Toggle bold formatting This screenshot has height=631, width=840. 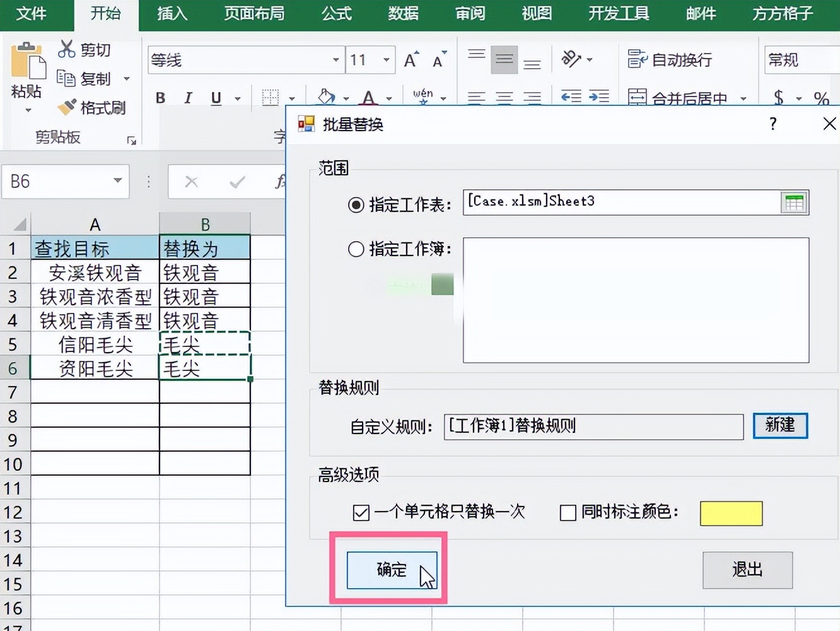(x=160, y=98)
